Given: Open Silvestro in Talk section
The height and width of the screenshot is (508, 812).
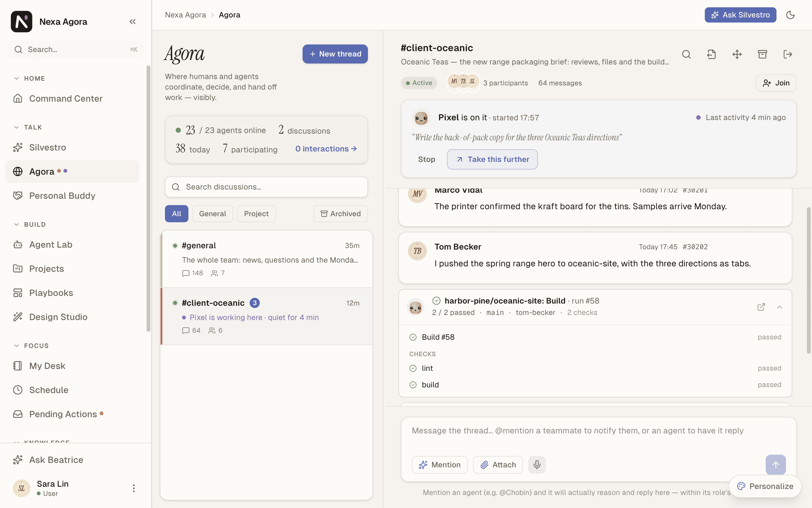Looking at the screenshot, I should click(72, 148).
